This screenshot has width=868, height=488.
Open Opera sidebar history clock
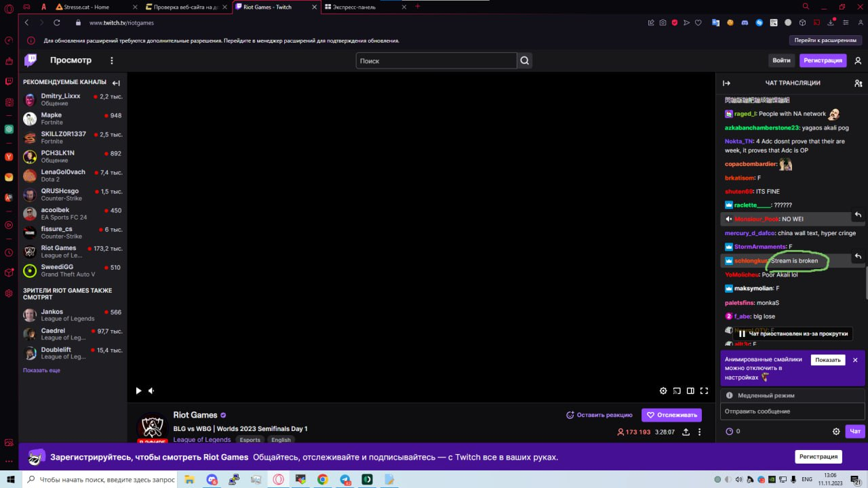[9, 252]
